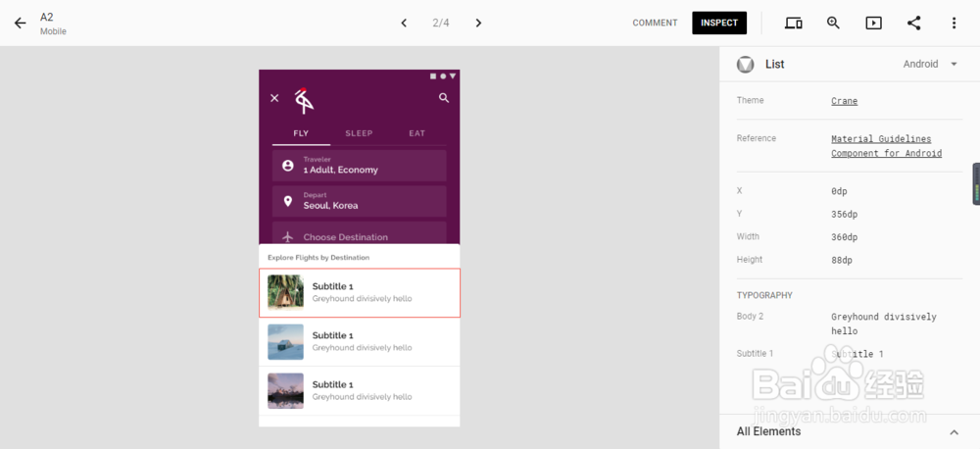The height and width of the screenshot is (449, 980).
Task: Open Material Guidelines Component for Android link
Action: click(x=886, y=146)
